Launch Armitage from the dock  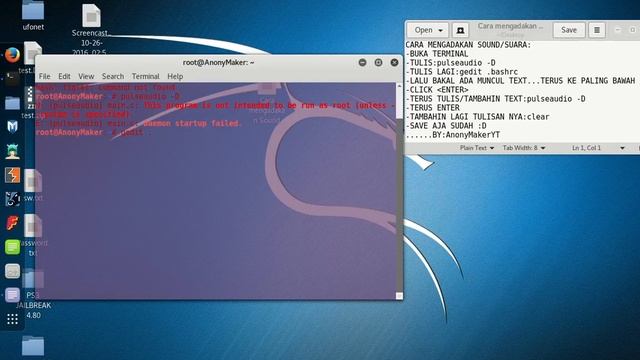point(12,151)
